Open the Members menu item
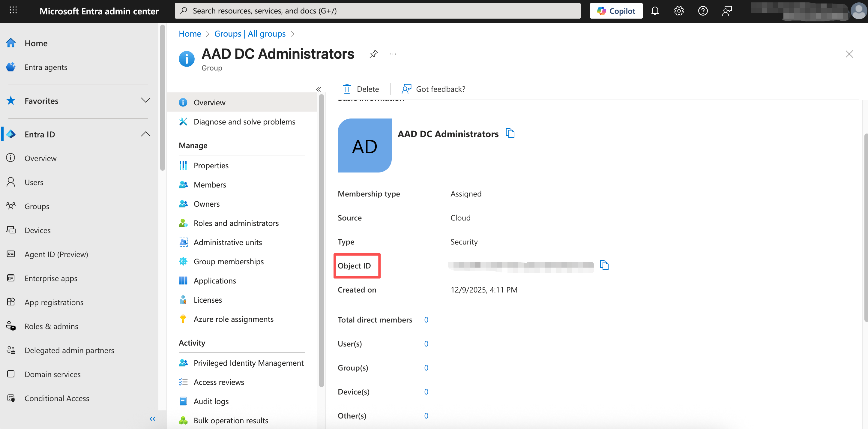This screenshot has width=868, height=429. coord(210,185)
